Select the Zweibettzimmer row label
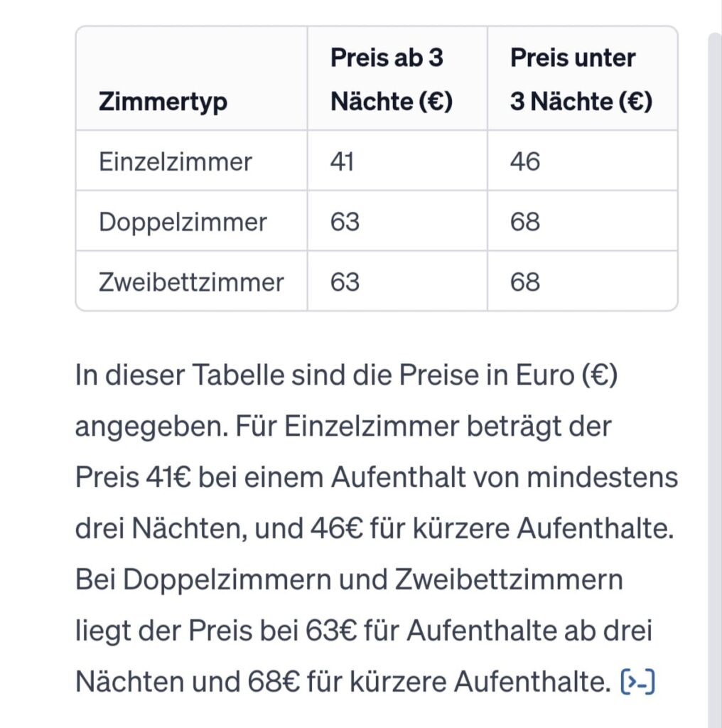The height and width of the screenshot is (728, 722). pyautogui.click(x=191, y=282)
